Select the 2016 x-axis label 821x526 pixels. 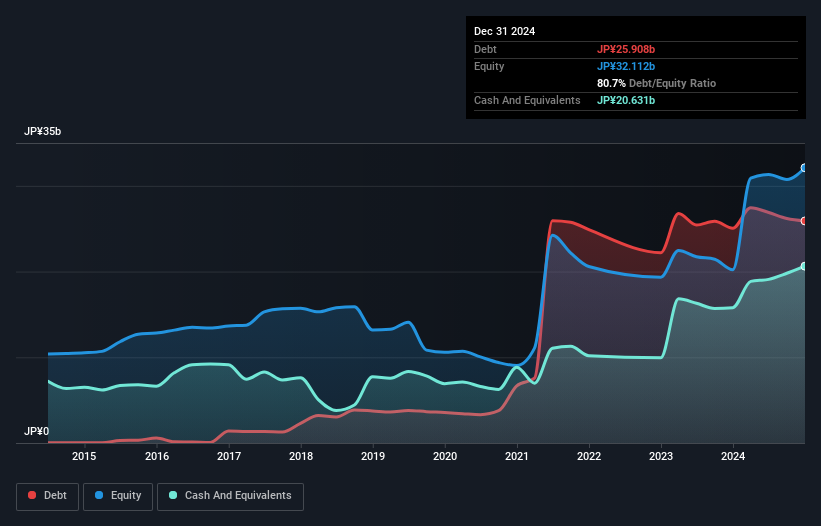[x=157, y=456]
